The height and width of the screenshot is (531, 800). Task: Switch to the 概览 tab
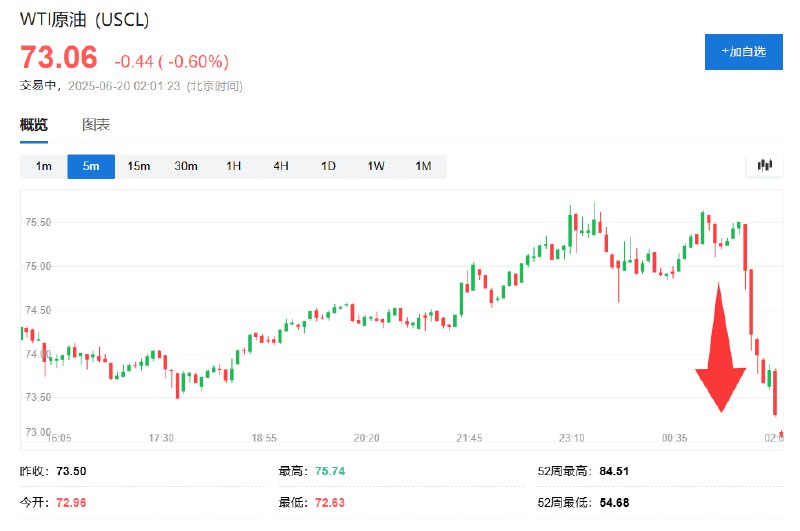pyautogui.click(x=34, y=124)
